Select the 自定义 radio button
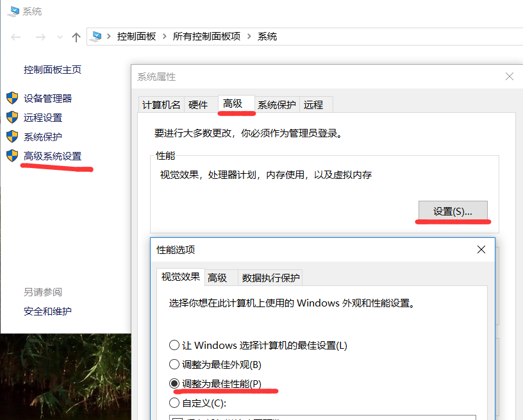 [x=174, y=403]
